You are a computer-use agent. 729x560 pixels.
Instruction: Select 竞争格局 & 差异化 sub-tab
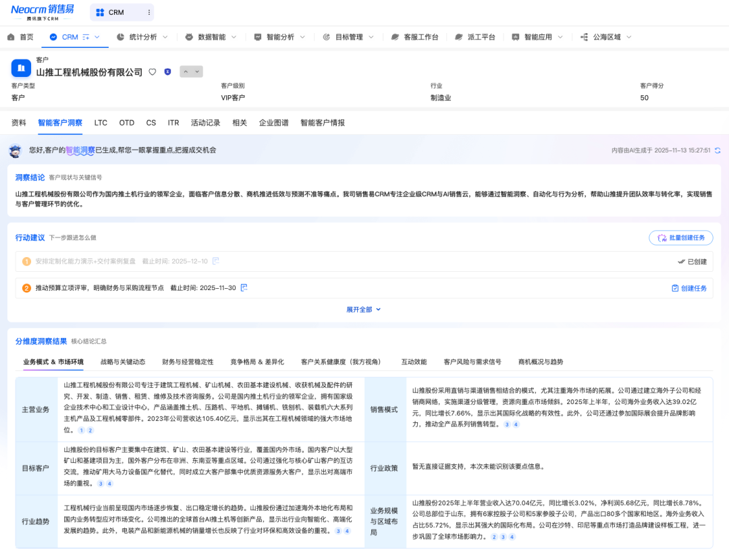pos(257,362)
